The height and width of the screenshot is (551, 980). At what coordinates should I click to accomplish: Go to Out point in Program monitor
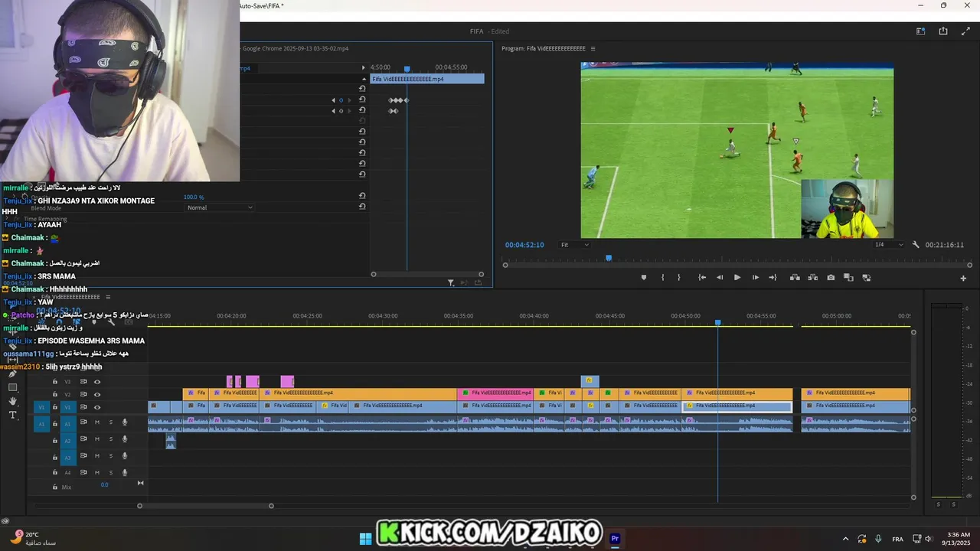pos(773,278)
